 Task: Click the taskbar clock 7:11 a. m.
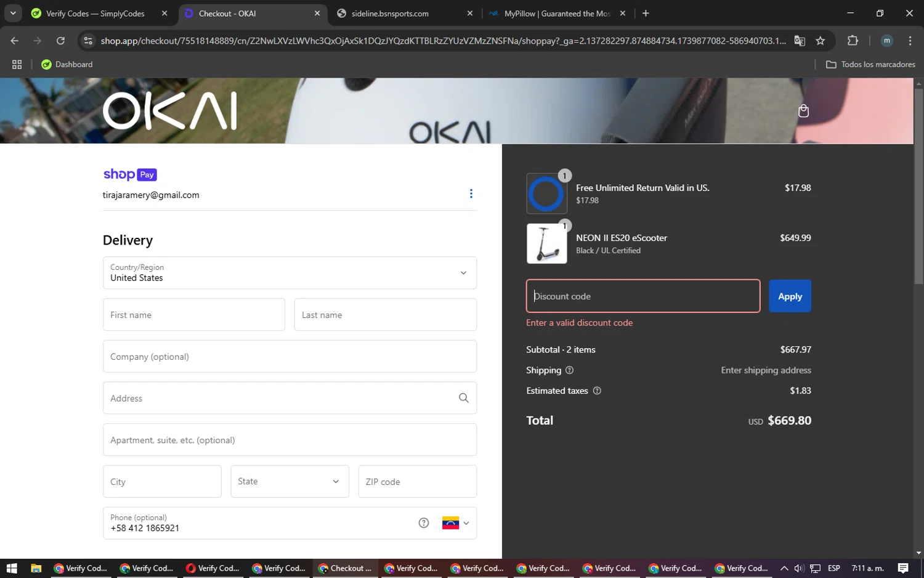(867, 568)
